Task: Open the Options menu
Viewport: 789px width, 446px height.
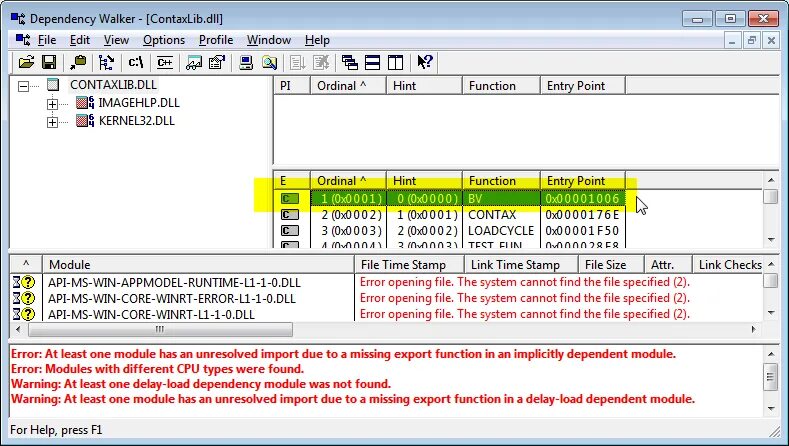Action: coord(164,40)
